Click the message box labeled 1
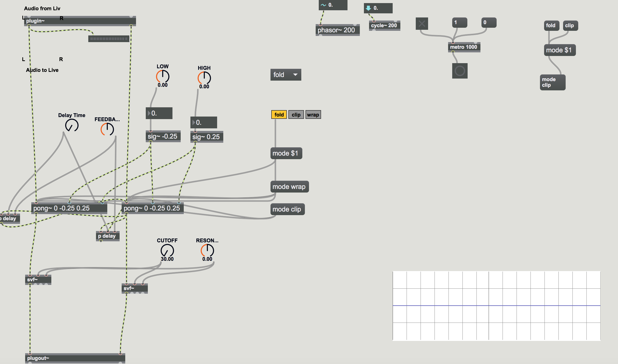The height and width of the screenshot is (364, 618). click(x=459, y=23)
